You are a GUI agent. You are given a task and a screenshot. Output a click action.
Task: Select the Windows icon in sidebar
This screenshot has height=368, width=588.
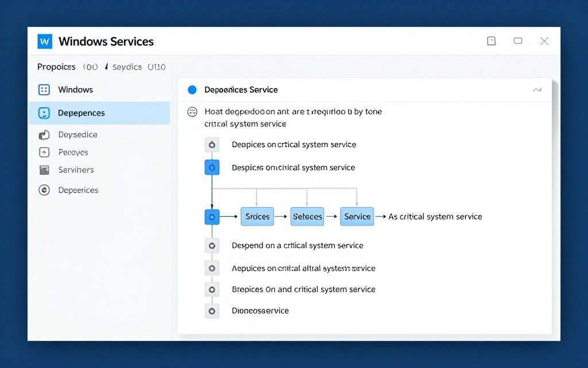click(43, 90)
